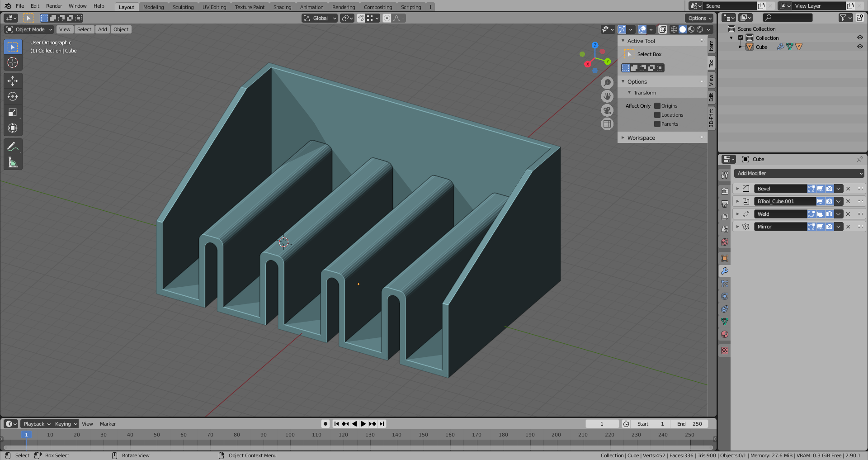Click the Add menu button in viewport header

coord(103,29)
